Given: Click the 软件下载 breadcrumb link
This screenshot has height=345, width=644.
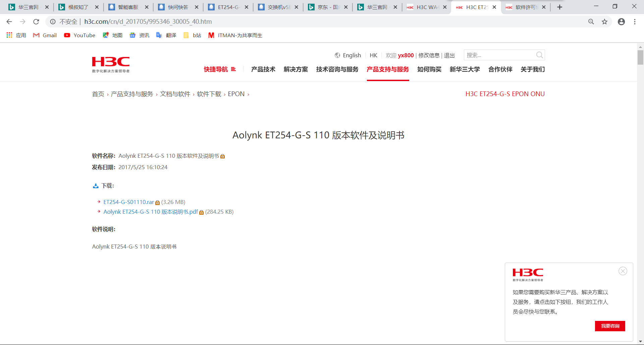Looking at the screenshot, I should (209, 94).
